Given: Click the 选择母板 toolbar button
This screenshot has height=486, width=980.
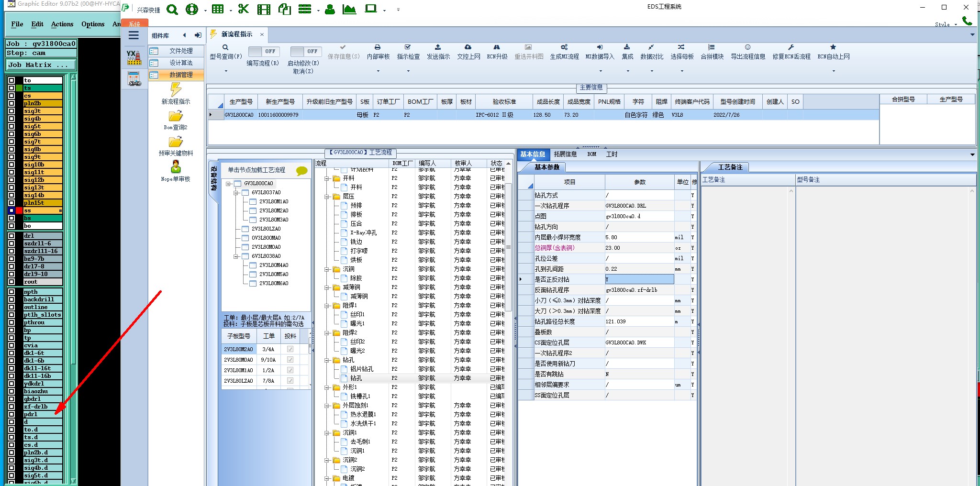Looking at the screenshot, I should 682,52.
